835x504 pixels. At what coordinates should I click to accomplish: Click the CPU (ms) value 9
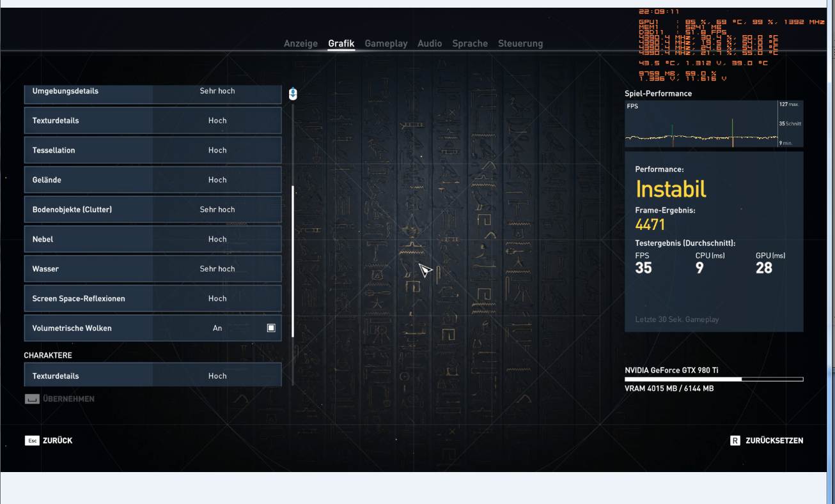pyautogui.click(x=699, y=268)
